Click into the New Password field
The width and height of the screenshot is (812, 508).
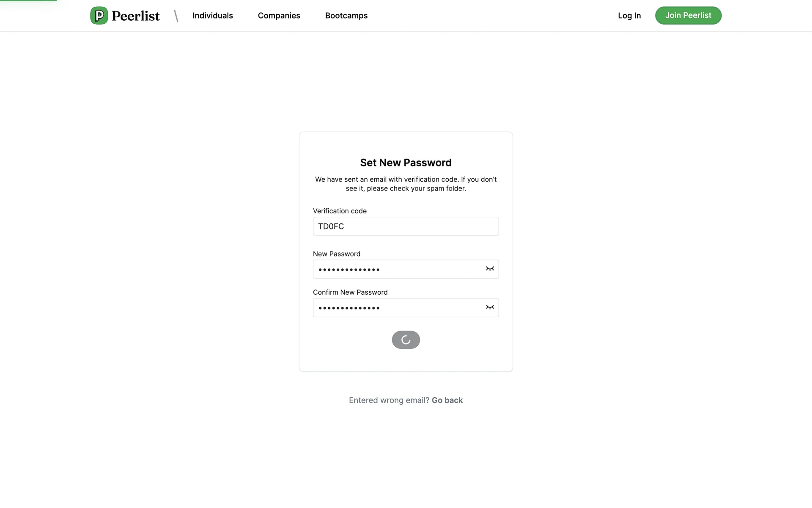coord(398,269)
